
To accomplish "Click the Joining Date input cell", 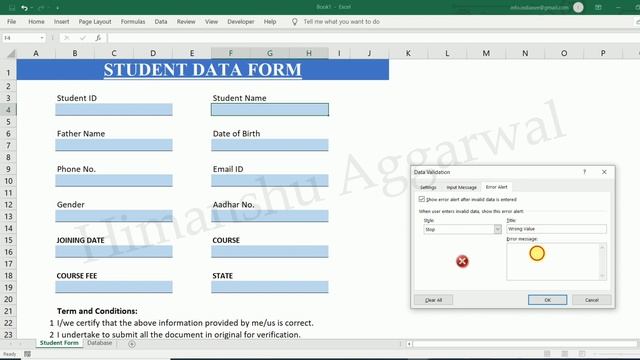I will pos(114,251).
